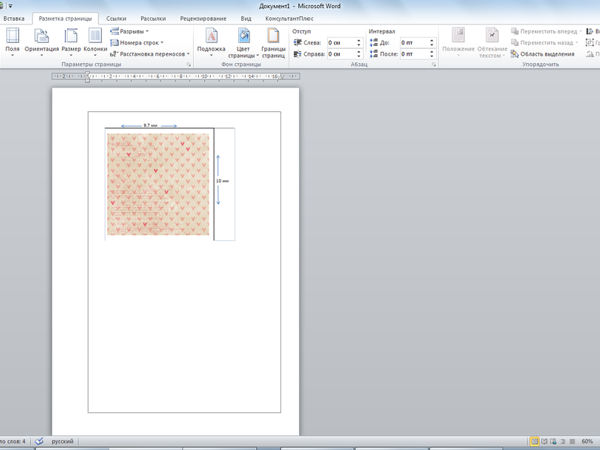
Task: Open the Quick Access Toolbar customize dropdown
Action: 10,6
